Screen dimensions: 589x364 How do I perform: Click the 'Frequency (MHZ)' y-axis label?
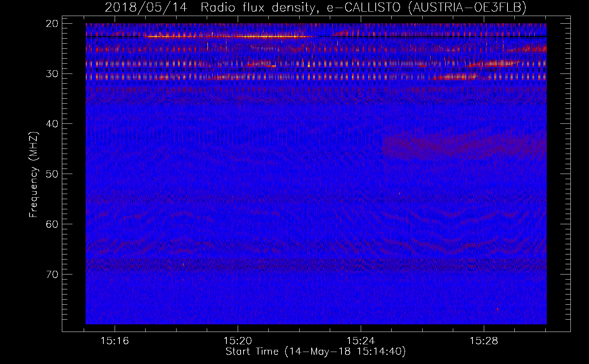33,174
